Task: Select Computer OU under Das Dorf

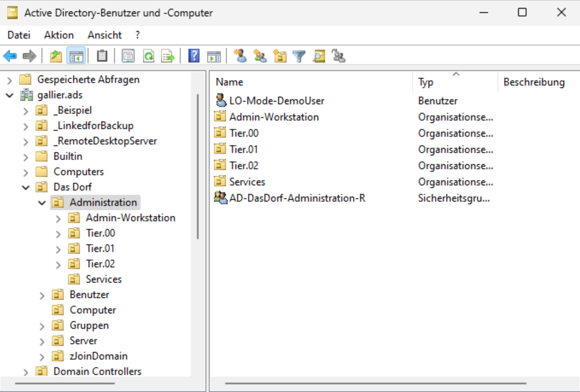Action: click(x=93, y=310)
